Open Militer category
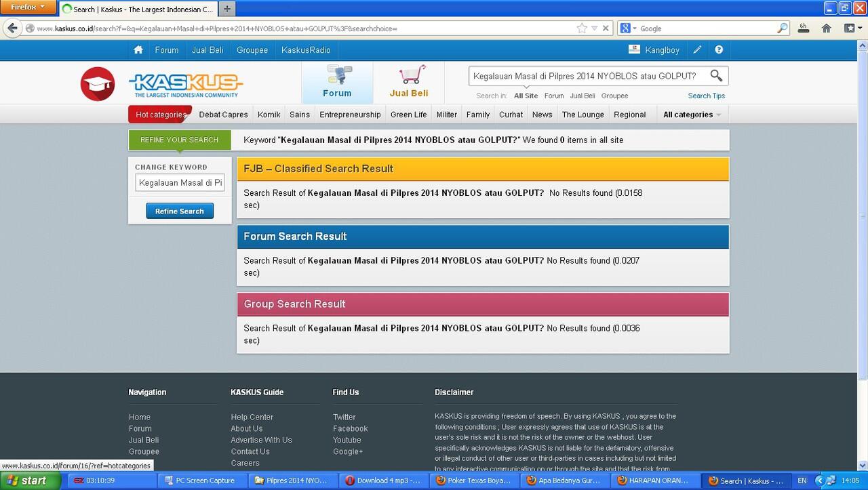868x490 pixels. pyautogui.click(x=447, y=115)
